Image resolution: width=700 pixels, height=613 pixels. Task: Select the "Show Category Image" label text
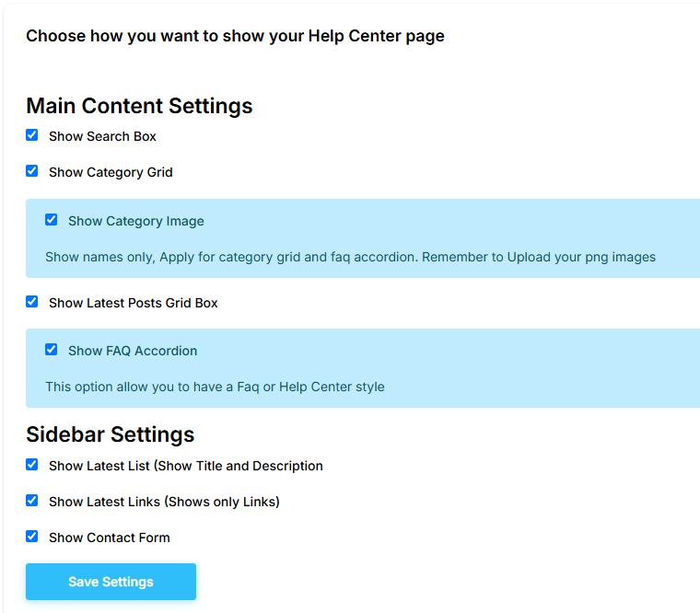(x=135, y=221)
